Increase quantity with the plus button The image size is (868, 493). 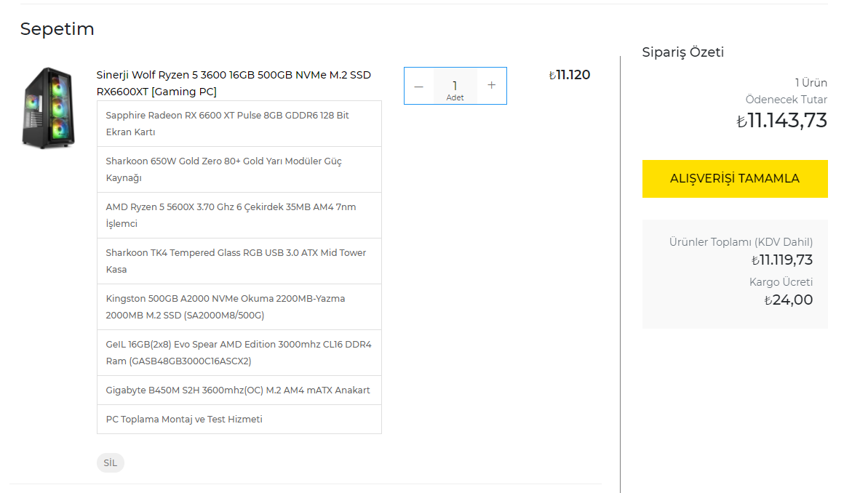click(492, 86)
